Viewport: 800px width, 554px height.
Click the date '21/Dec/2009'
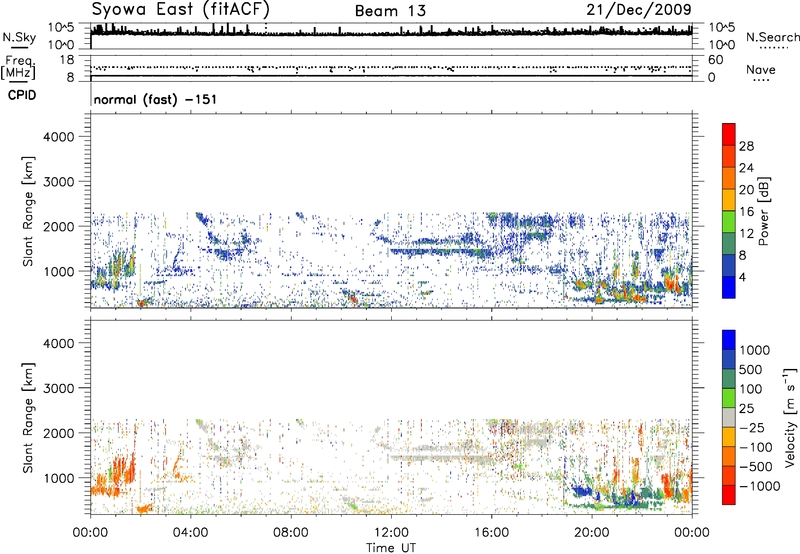(639, 10)
